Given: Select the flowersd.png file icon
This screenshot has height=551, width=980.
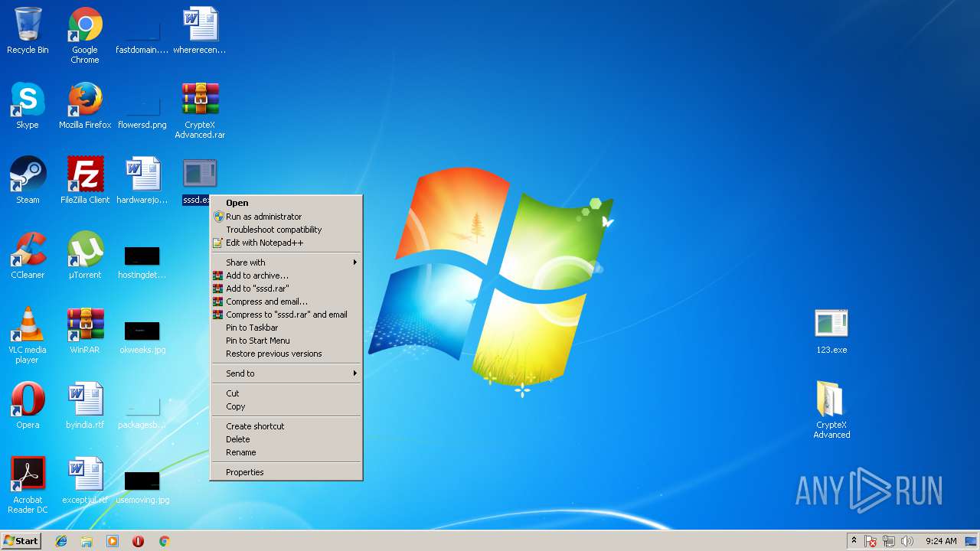Looking at the screenshot, I should [x=142, y=106].
